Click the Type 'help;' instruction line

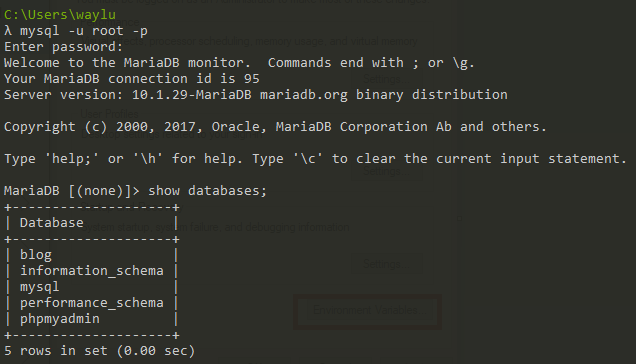[315, 159]
